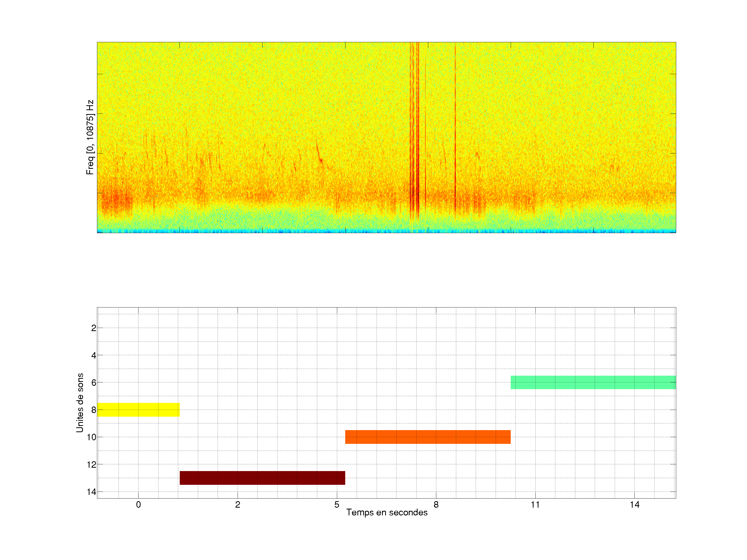
Task: Click x-axis tick label 2
Action: (238, 505)
